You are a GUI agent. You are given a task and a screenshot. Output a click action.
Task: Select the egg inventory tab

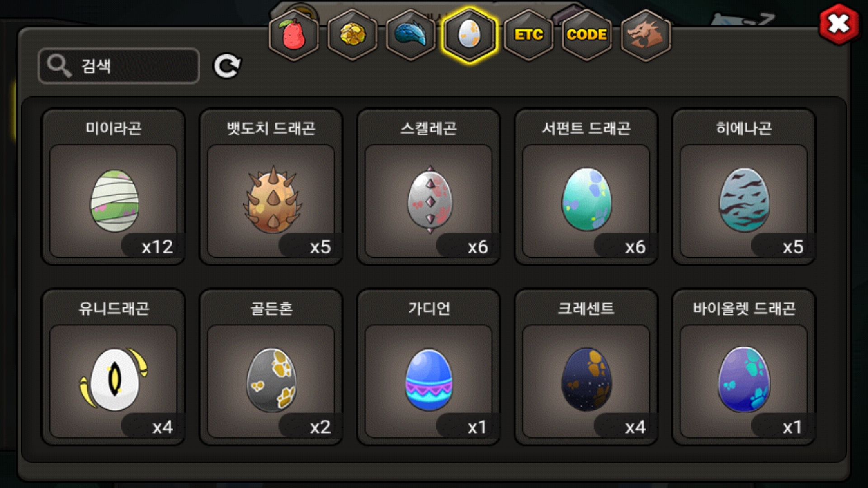(x=470, y=35)
